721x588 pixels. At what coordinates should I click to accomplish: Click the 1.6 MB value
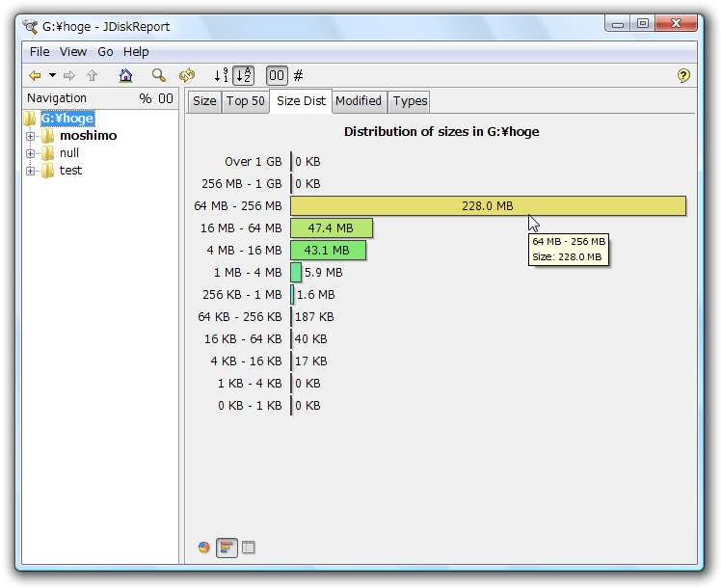coord(315,295)
